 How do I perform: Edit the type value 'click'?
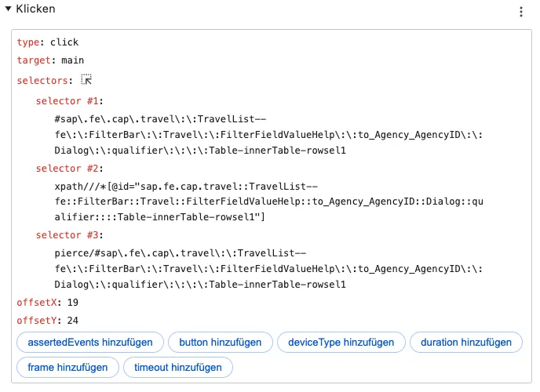pos(64,42)
